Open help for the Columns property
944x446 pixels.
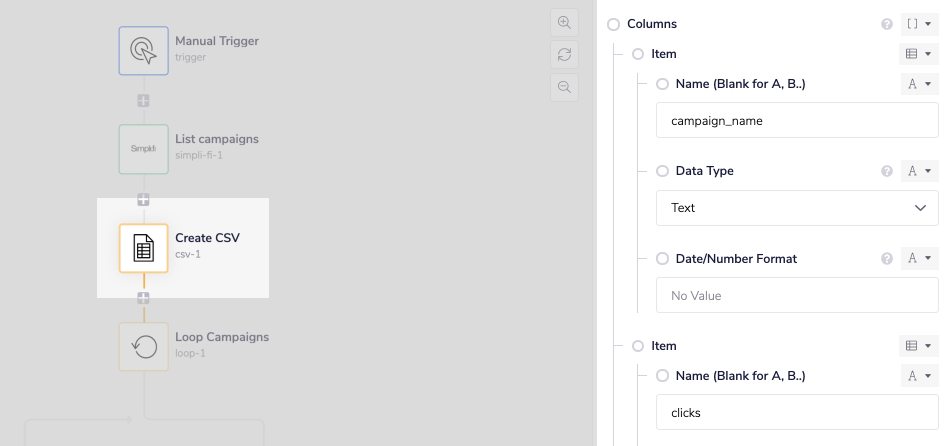coord(886,24)
